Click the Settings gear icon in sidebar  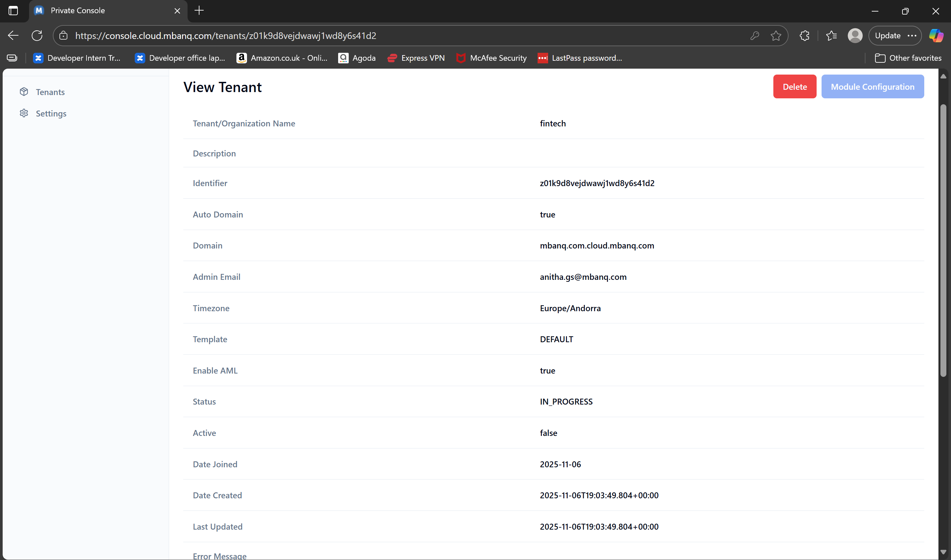pos(24,113)
